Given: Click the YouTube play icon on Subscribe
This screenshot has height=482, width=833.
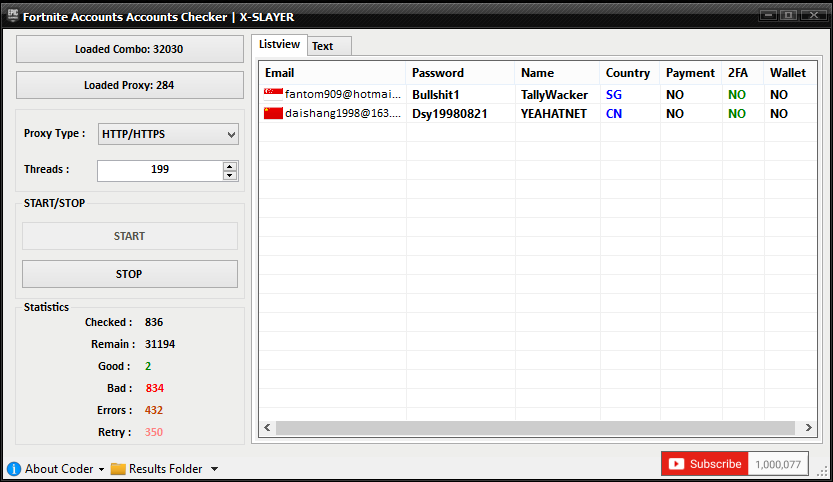Looking at the screenshot, I should pos(676,464).
